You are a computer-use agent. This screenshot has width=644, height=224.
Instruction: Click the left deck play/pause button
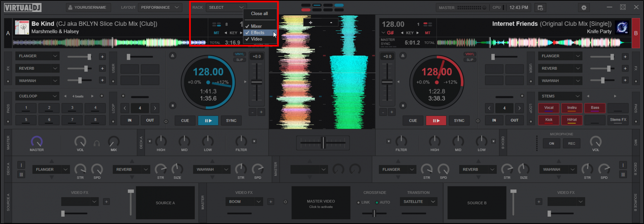208,120
